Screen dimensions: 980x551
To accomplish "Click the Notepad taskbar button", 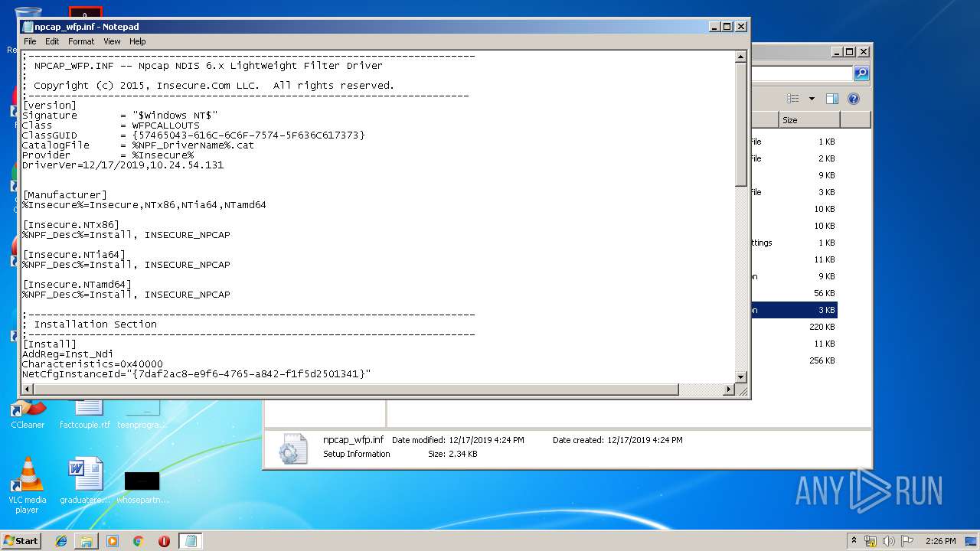I will (x=191, y=541).
